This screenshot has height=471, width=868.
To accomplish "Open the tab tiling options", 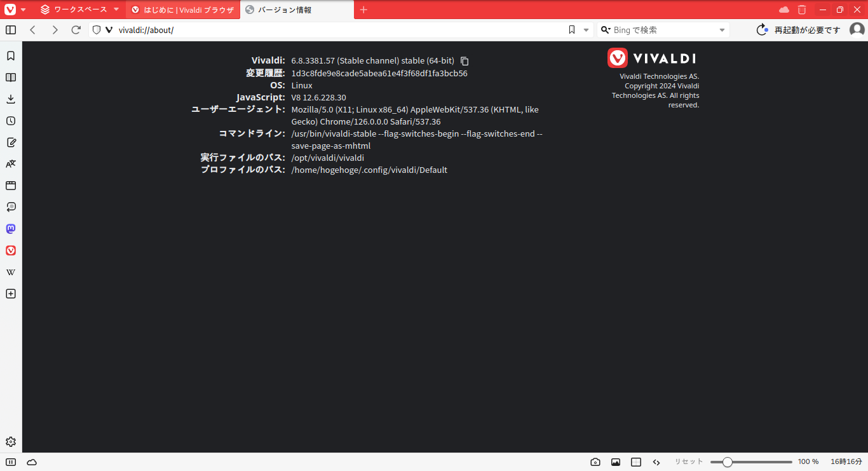I will (x=636, y=462).
